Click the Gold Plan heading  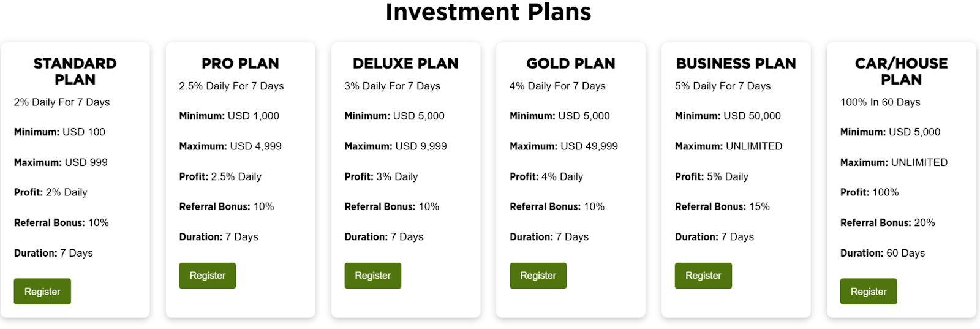coord(571,63)
